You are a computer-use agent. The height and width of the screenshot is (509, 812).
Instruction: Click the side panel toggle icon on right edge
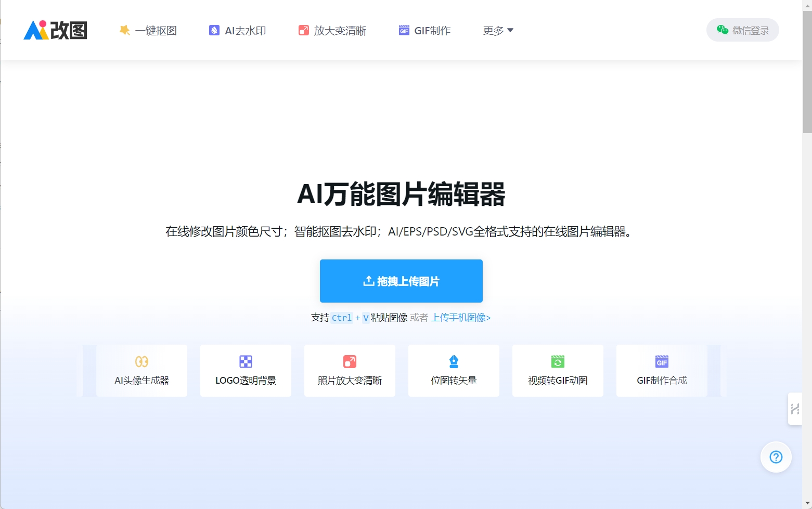coord(795,409)
